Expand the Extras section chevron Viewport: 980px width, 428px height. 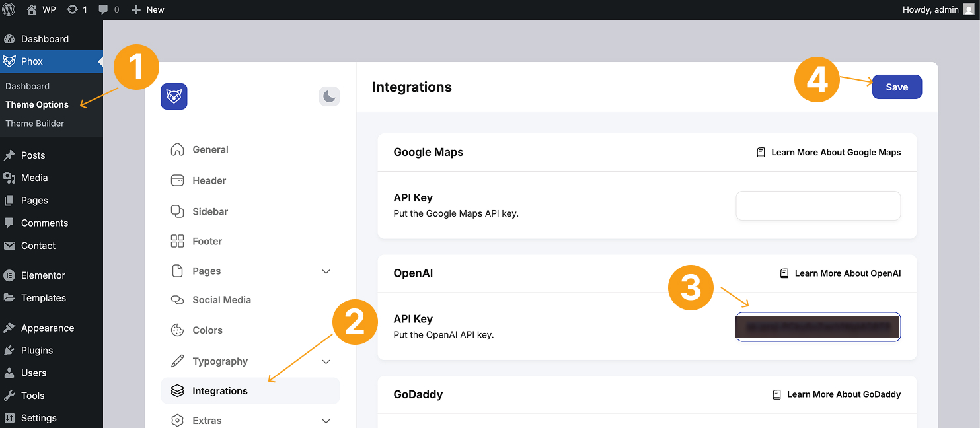point(326,420)
